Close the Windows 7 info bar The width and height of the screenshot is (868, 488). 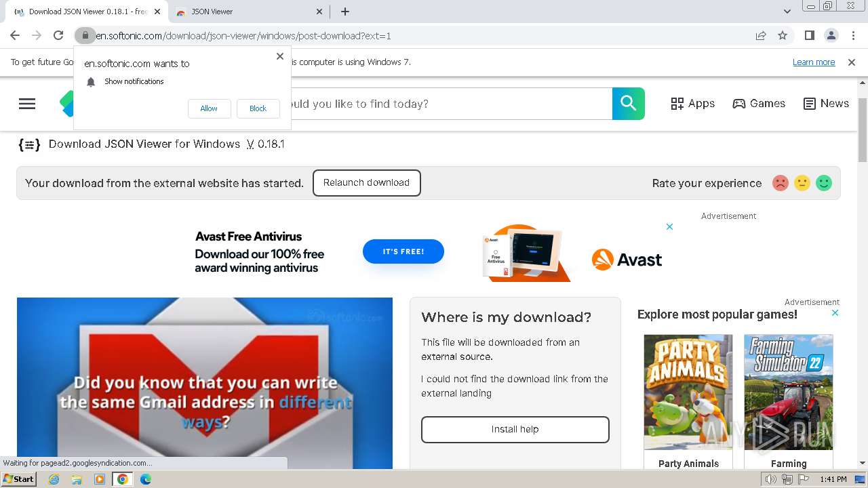click(852, 62)
